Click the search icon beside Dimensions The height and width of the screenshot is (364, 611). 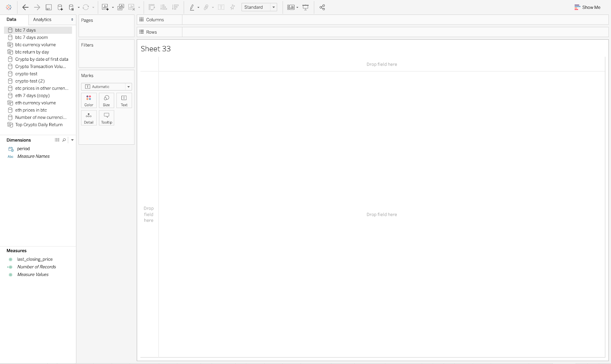64,140
